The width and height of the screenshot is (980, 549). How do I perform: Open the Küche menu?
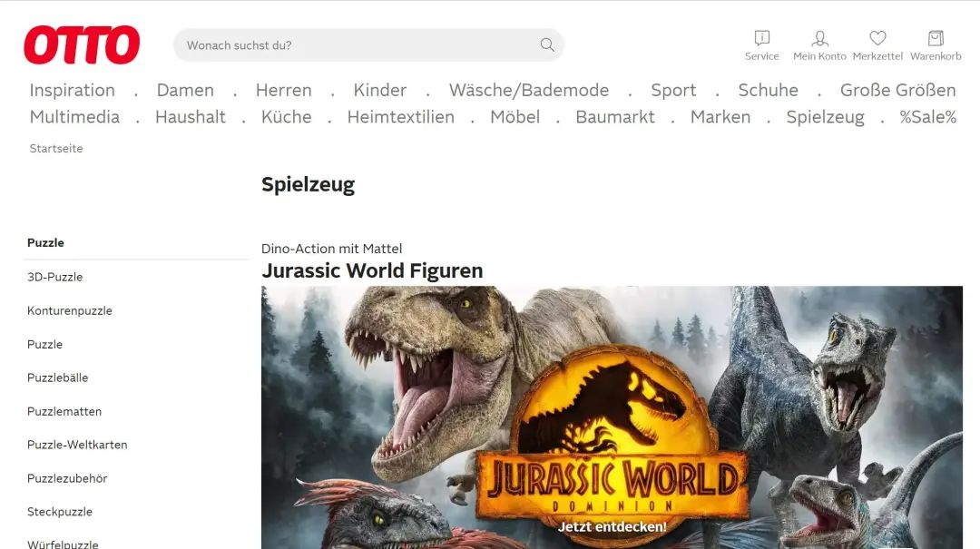286,117
